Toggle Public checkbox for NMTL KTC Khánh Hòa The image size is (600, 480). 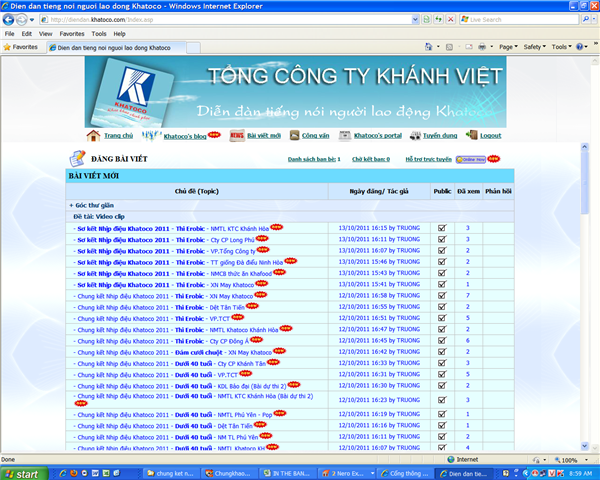click(442, 228)
